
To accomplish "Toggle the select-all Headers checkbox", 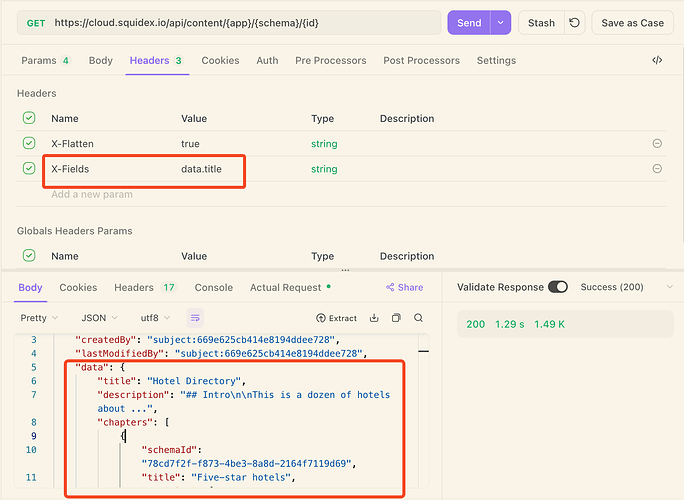I will pos(29,118).
